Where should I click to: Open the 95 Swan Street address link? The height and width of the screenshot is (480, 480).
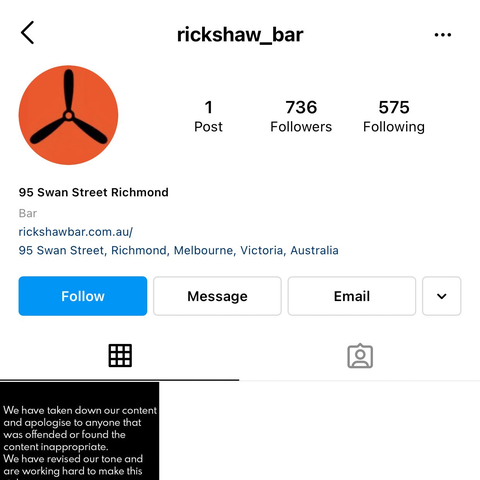pos(178,250)
